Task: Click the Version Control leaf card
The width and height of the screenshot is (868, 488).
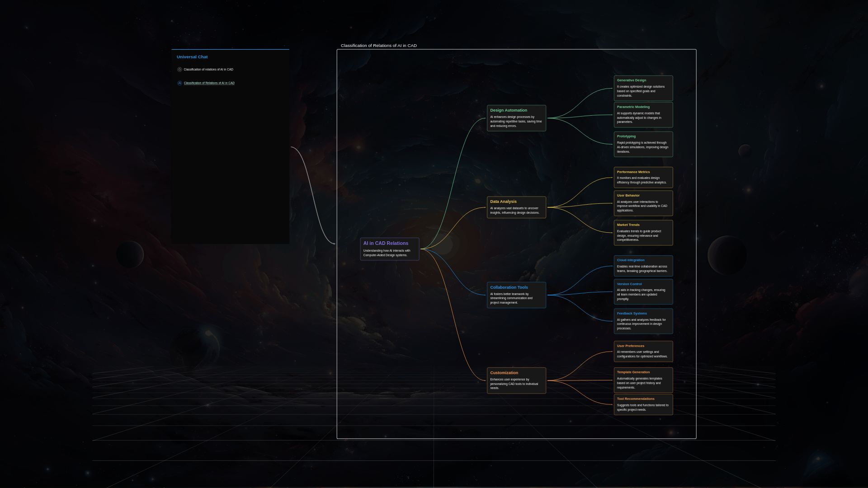Action: pyautogui.click(x=643, y=292)
